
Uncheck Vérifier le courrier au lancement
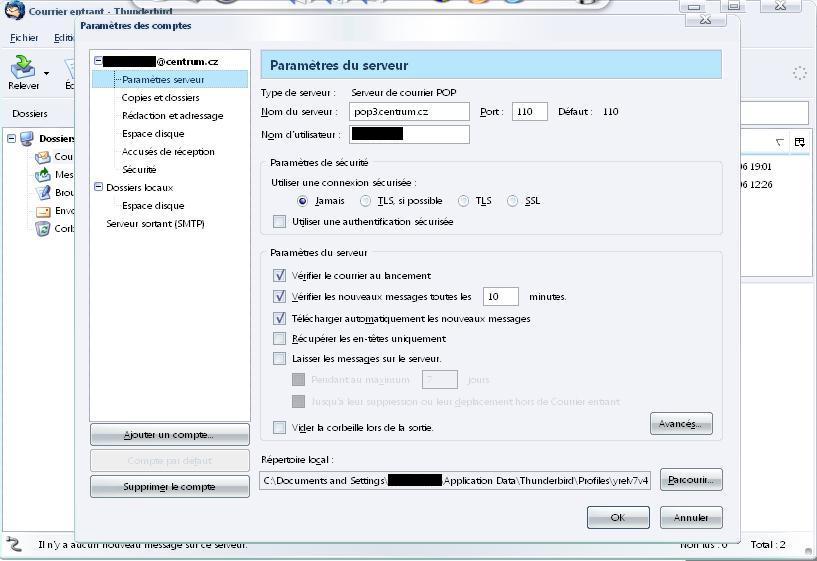(x=279, y=275)
